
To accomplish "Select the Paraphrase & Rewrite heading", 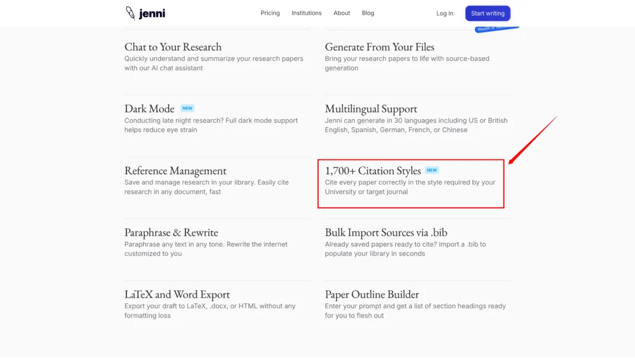I will click(x=171, y=233).
